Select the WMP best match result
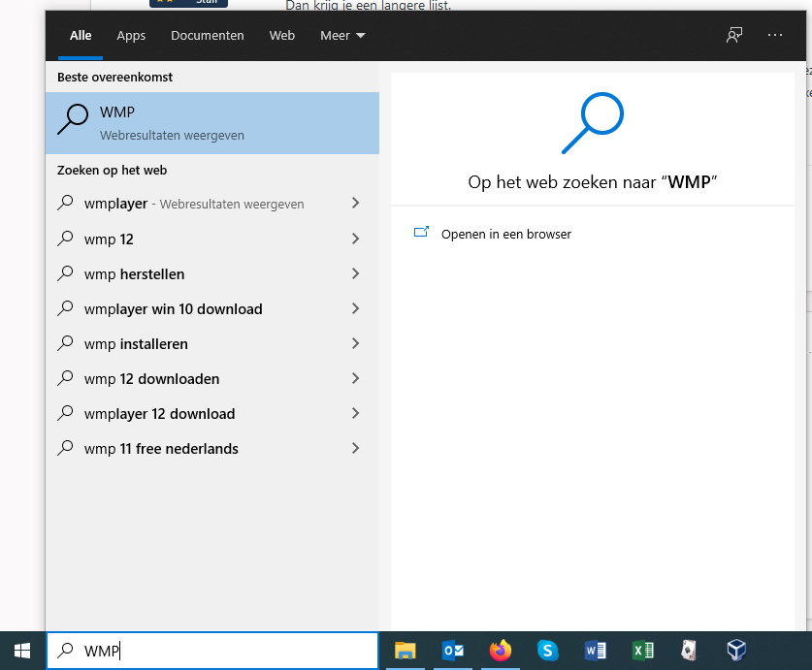The width and height of the screenshot is (812, 670). [x=212, y=123]
